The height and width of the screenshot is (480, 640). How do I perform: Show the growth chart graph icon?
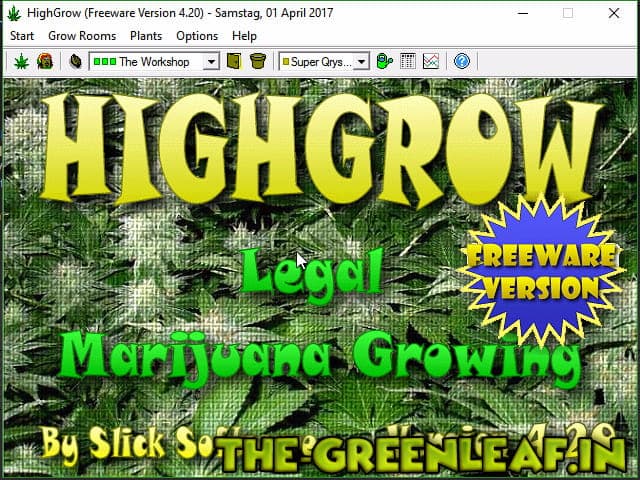430,62
